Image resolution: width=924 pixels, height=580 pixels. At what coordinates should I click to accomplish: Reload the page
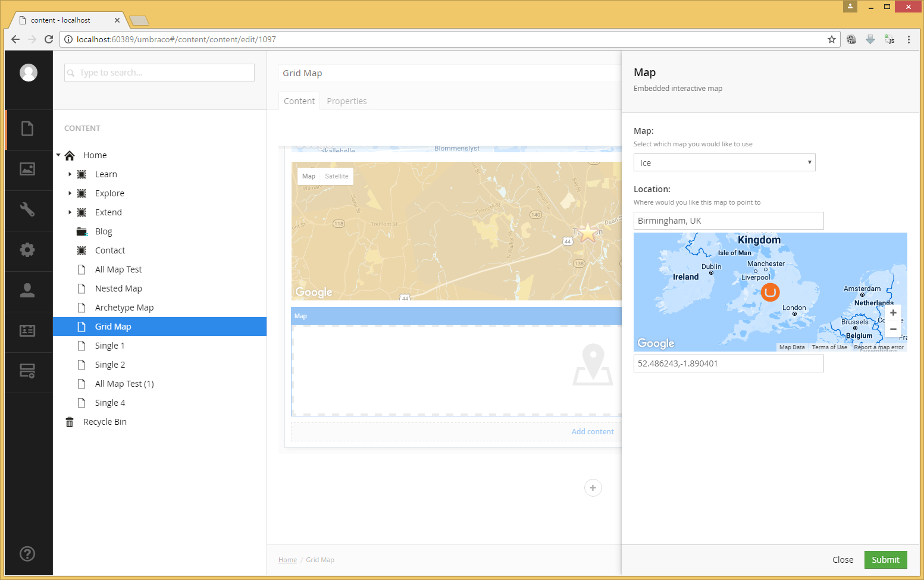tap(49, 39)
